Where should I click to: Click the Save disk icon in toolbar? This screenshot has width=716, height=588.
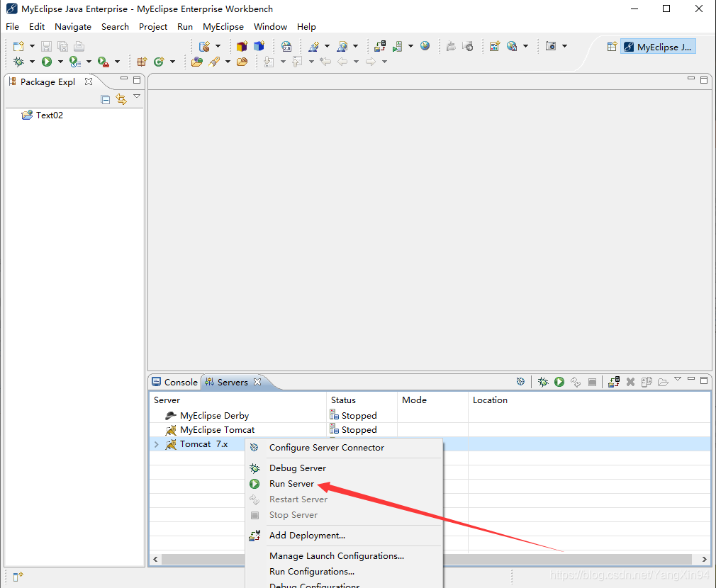pos(46,46)
